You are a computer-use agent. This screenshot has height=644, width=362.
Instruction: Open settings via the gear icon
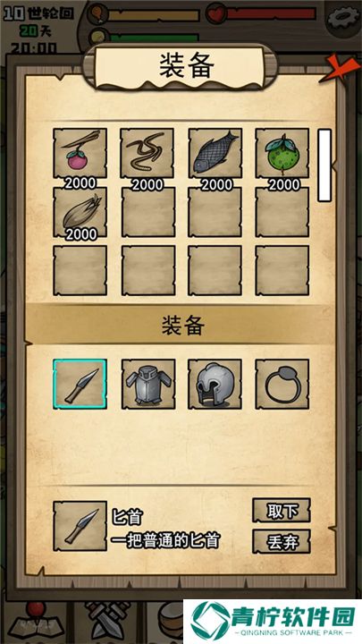point(342,17)
